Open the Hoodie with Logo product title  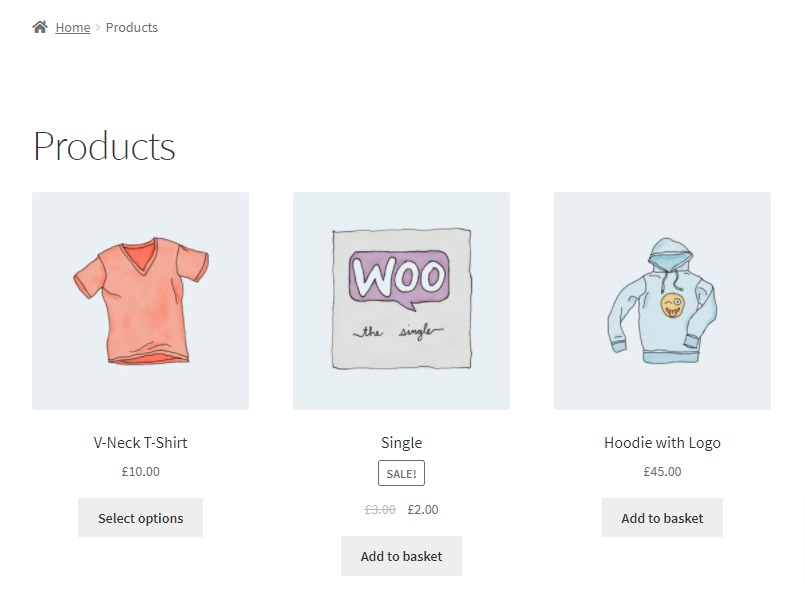tap(661, 442)
